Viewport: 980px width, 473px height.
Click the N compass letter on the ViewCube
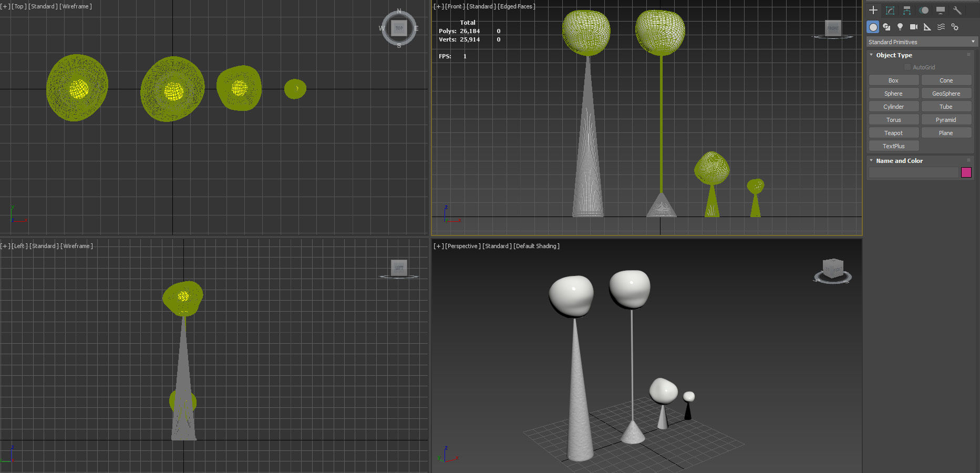pos(399,11)
